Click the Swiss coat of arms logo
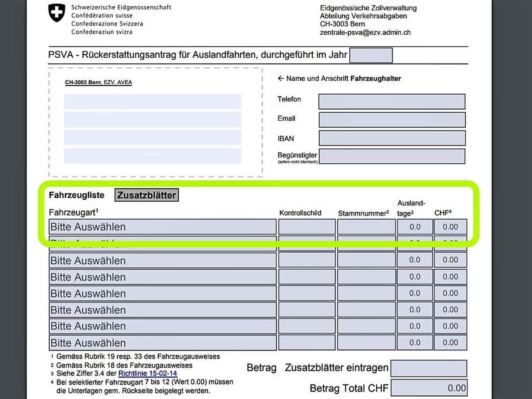The height and width of the screenshot is (399, 532). coord(57,13)
